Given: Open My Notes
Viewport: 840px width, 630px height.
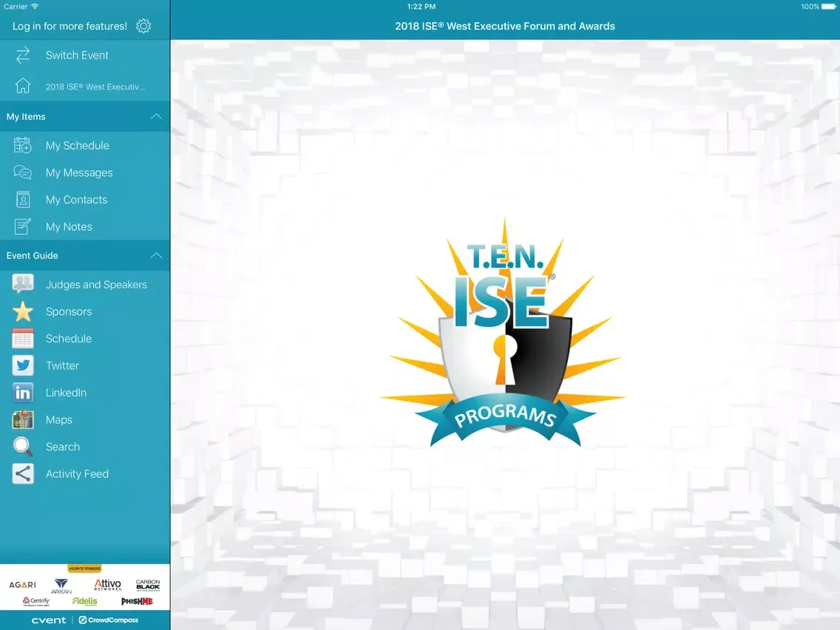Looking at the screenshot, I should (85, 226).
